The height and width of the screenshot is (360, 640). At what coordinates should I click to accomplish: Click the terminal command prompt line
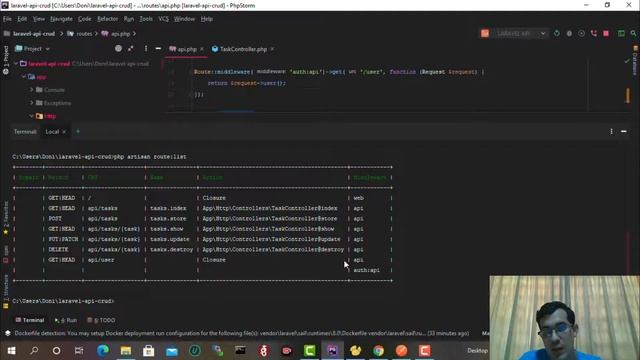coord(63,301)
